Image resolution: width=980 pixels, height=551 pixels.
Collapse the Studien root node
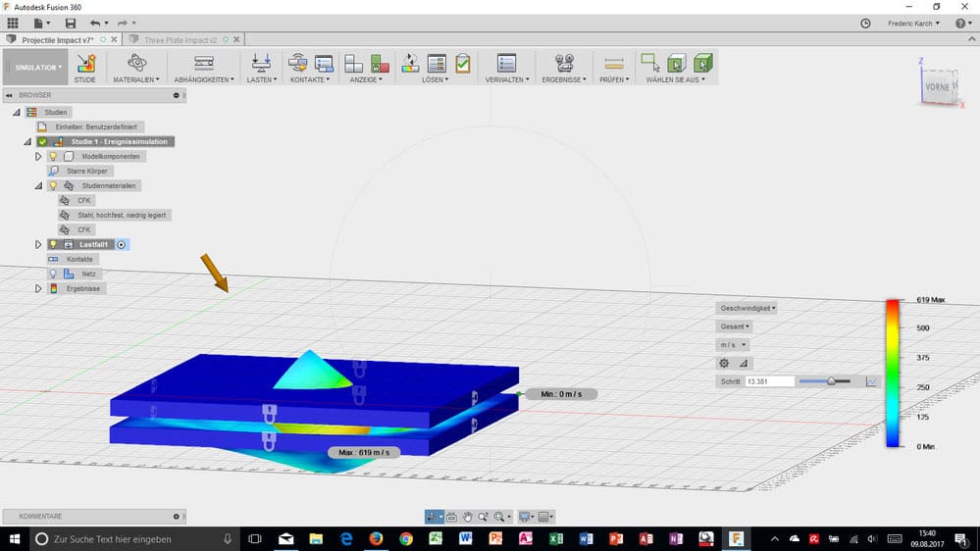[17, 113]
